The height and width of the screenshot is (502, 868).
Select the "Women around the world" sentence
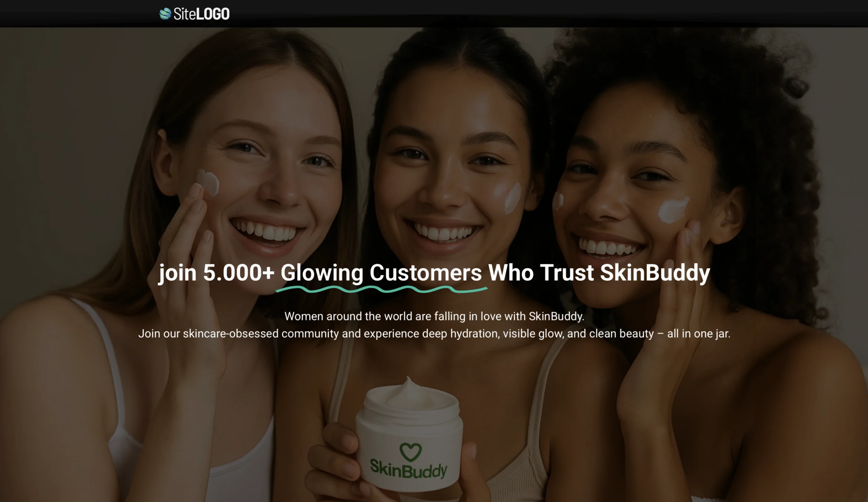[x=434, y=316]
